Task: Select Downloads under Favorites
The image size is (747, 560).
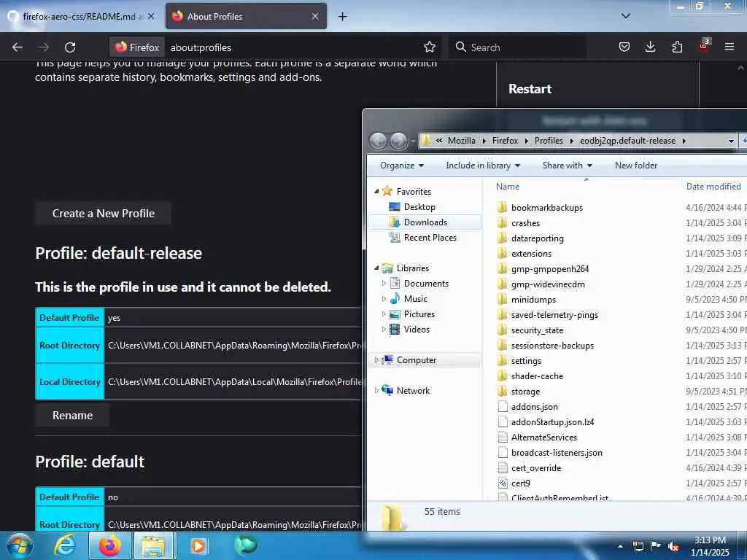Action: point(425,222)
